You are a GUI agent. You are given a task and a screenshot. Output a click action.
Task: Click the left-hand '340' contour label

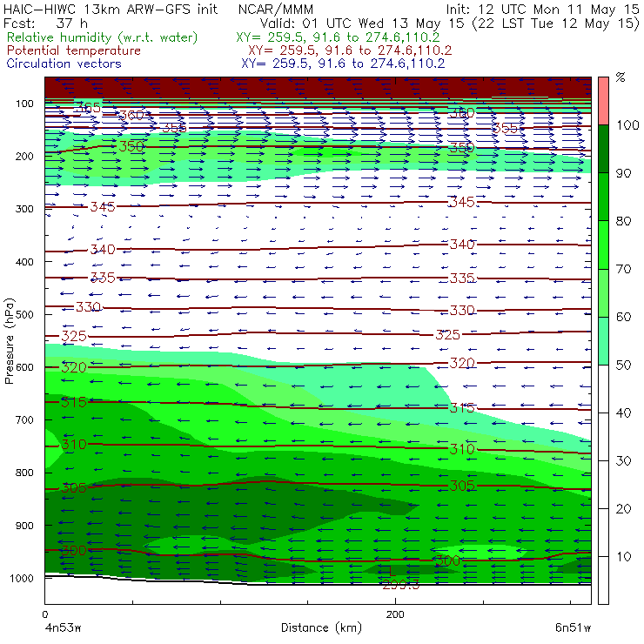103,249
